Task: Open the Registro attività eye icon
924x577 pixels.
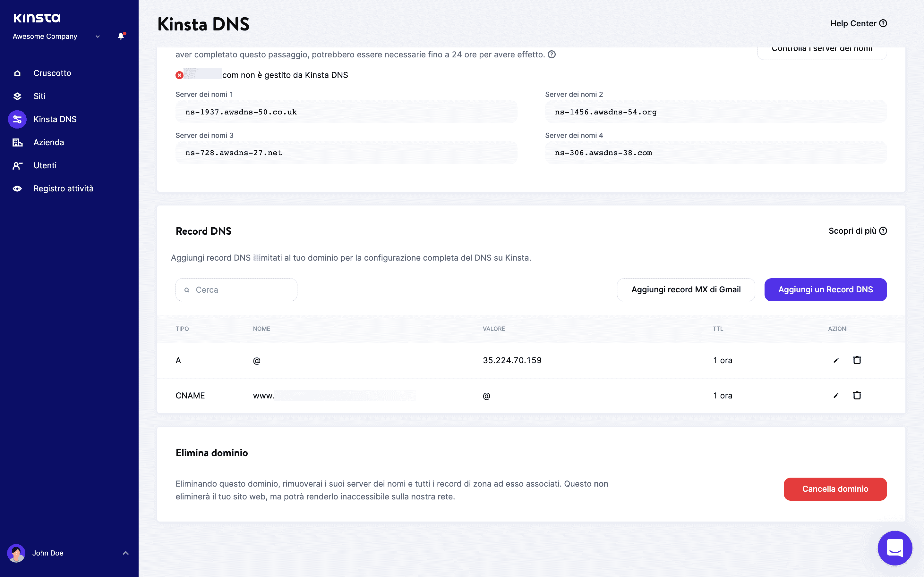Action: click(17, 188)
